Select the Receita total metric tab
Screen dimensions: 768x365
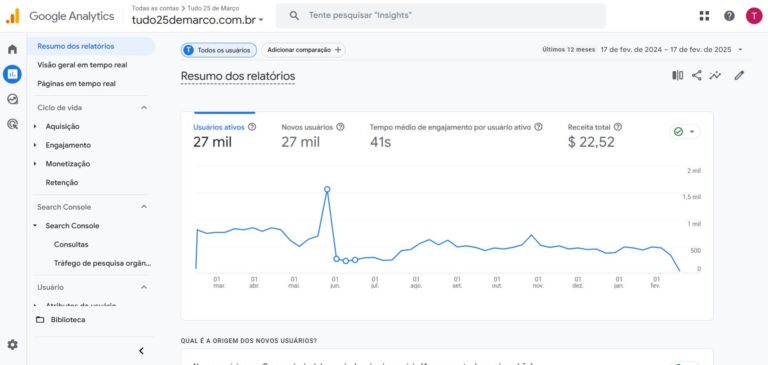click(595, 135)
